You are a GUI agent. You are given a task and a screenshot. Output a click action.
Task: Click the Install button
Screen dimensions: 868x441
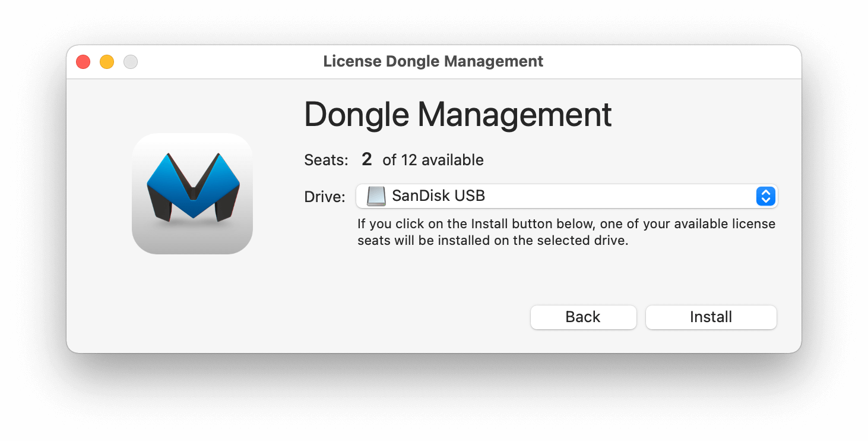711,317
